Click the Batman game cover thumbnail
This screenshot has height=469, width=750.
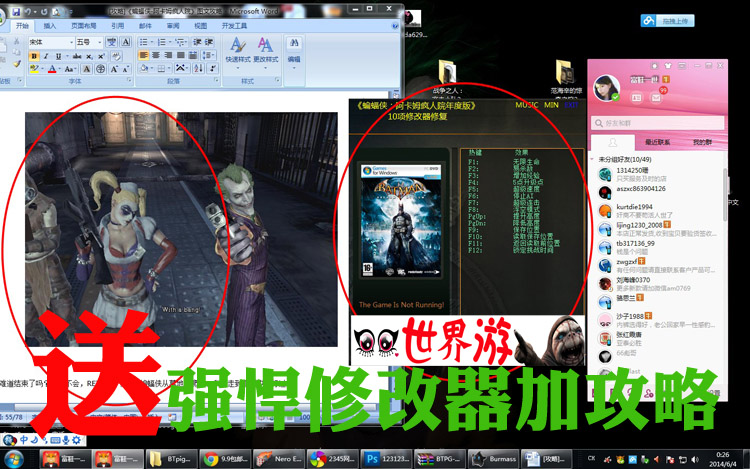pyautogui.click(x=401, y=221)
